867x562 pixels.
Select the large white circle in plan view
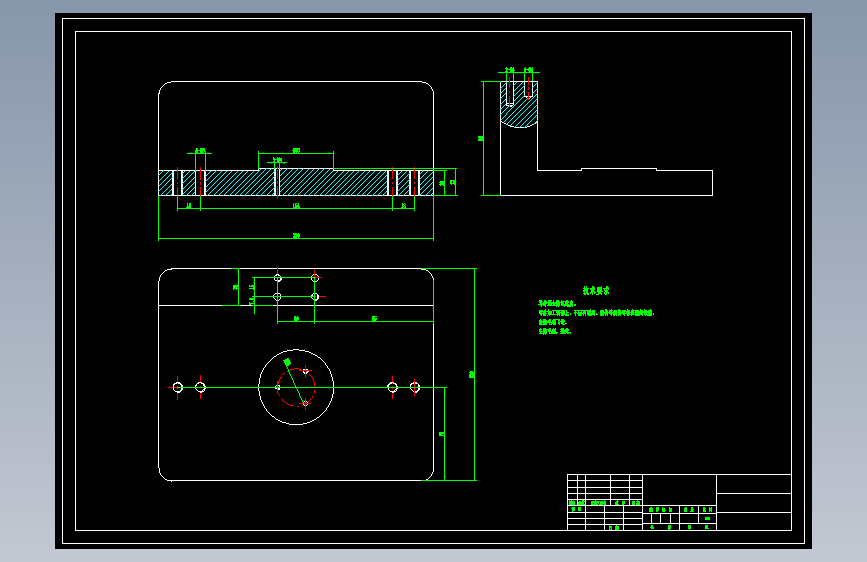pyautogui.click(x=296, y=387)
